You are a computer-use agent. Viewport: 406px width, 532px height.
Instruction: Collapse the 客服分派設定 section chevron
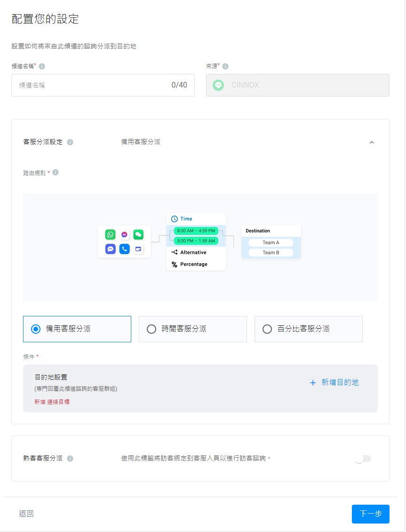tap(372, 143)
